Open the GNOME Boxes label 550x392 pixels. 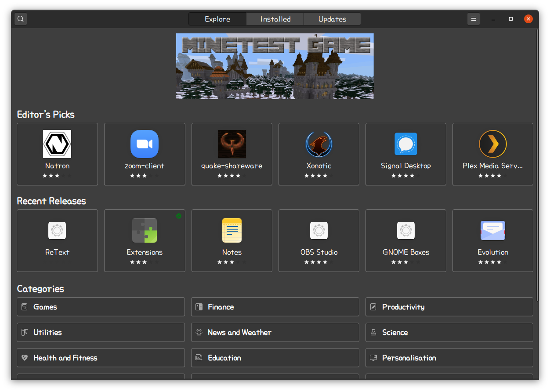tap(406, 252)
